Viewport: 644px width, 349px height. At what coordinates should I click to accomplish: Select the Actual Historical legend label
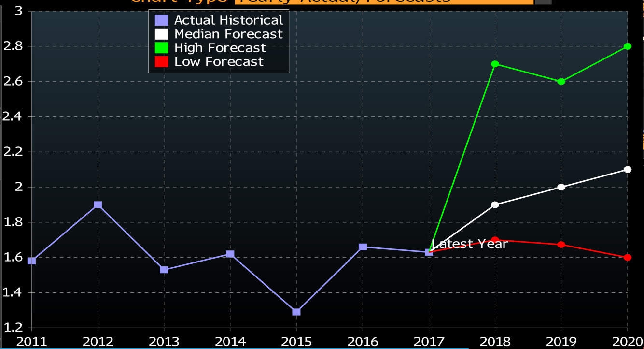point(228,20)
